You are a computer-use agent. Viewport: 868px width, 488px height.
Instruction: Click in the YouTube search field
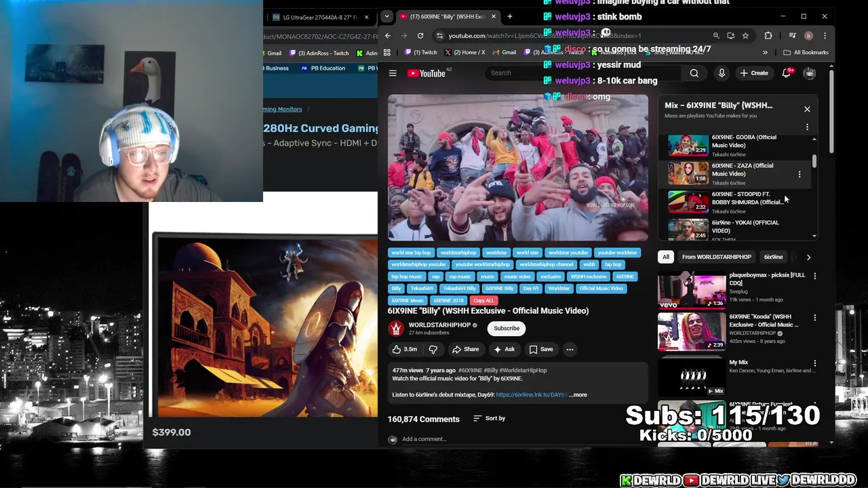click(583, 73)
